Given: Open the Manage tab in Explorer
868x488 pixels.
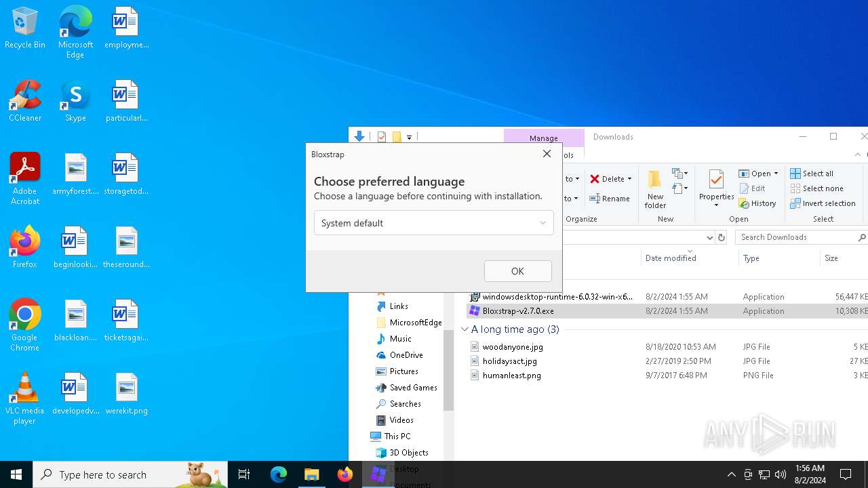Looking at the screenshot, I should 544,138.
